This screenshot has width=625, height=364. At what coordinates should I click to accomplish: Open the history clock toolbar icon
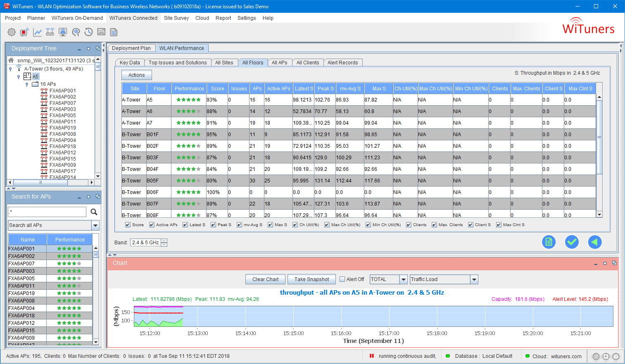88,32
